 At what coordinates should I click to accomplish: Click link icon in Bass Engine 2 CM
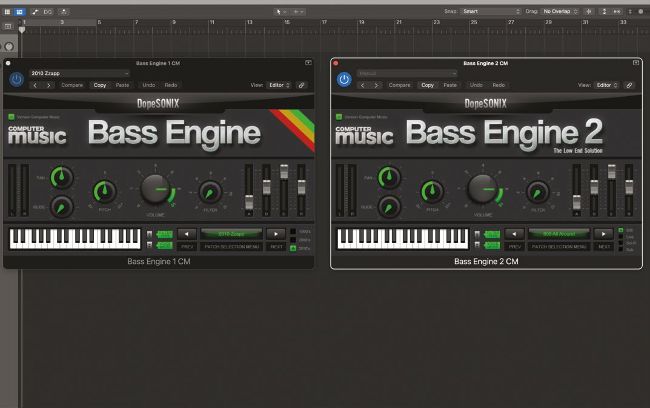pyautogui.click(x=629, y=85)
